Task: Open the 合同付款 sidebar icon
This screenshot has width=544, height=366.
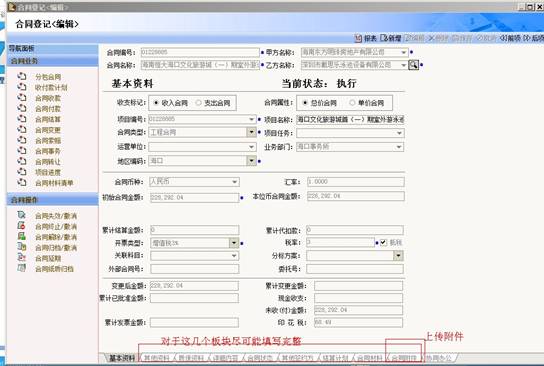Action: coord(22,108)
